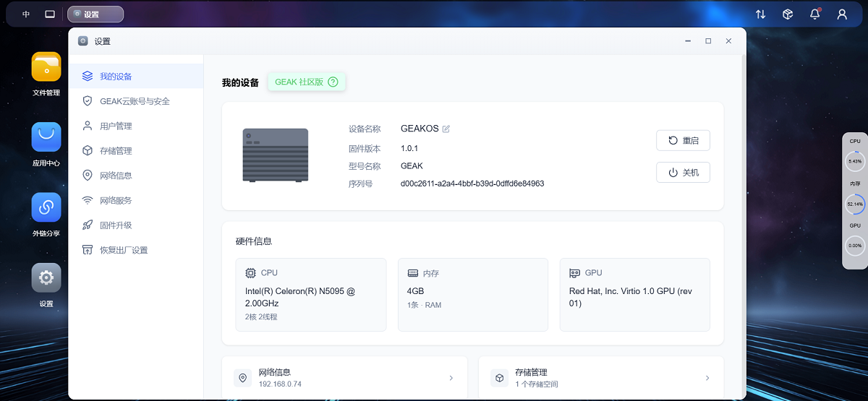
Task: Go to 固件升级 in the sidebar
Action: (x=116, y=225)
